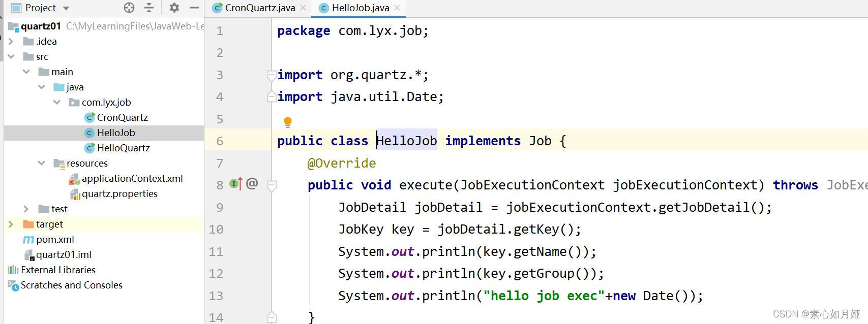Viewport: 868px width, 324px height.
Task: Collapse the com.lyx.job package
Action: tap(57, 102)
